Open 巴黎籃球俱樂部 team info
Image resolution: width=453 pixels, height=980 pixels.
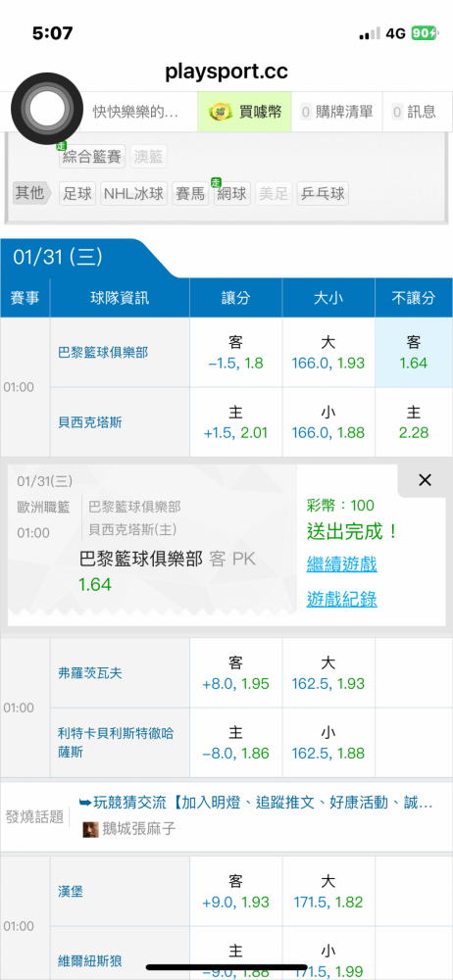pos(103,353)
